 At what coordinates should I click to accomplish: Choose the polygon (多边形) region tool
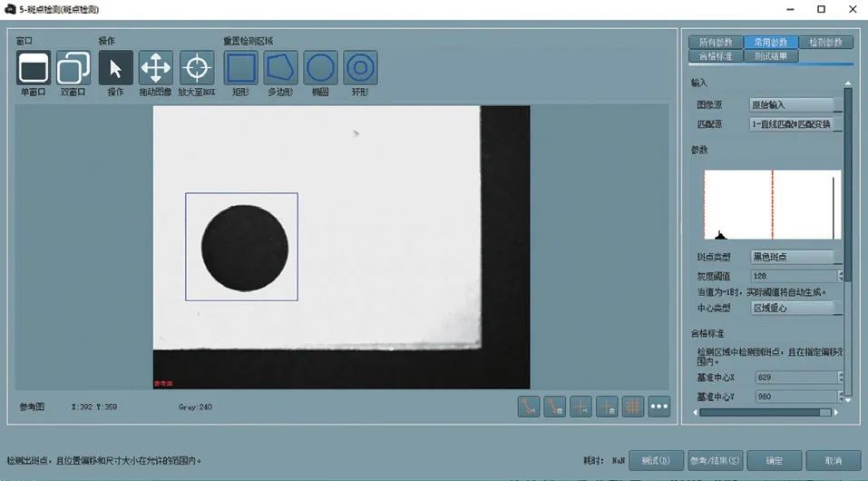click(280, 67)
